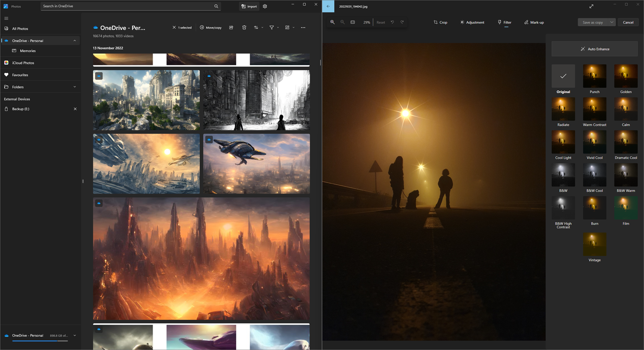Click the Search in OneDrive field
Image resolution: width=644 pixels, height=350 pixels.
click(x=128, y=6)
